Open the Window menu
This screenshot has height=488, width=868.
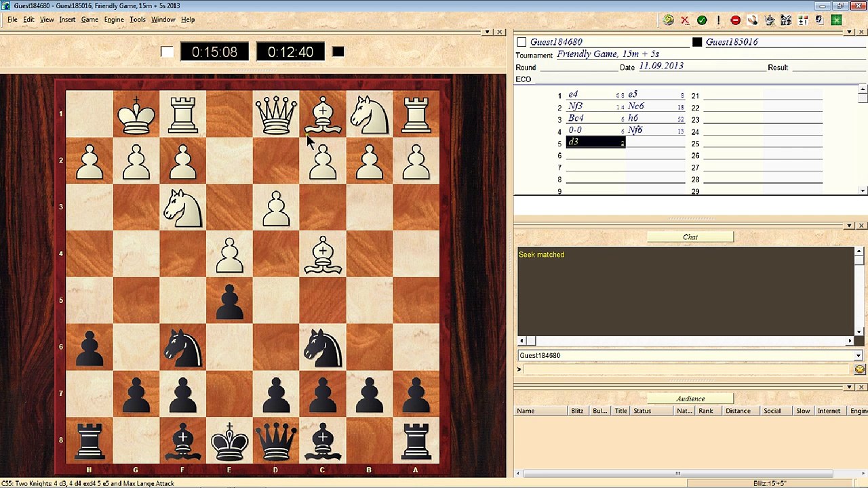(163, 20)
